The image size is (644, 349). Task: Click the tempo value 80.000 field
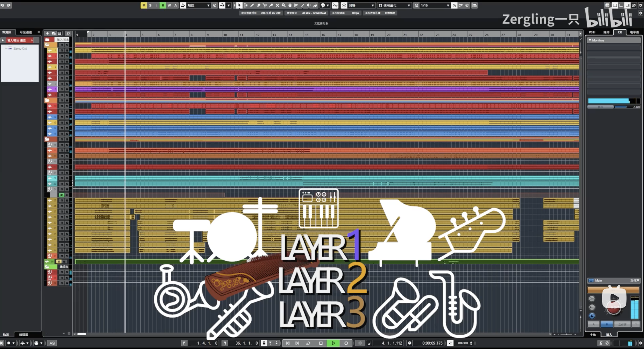[x=463, y=343]
